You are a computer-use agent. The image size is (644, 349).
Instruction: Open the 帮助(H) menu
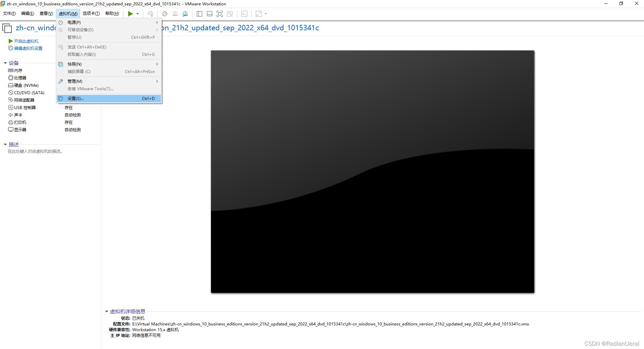112,13
